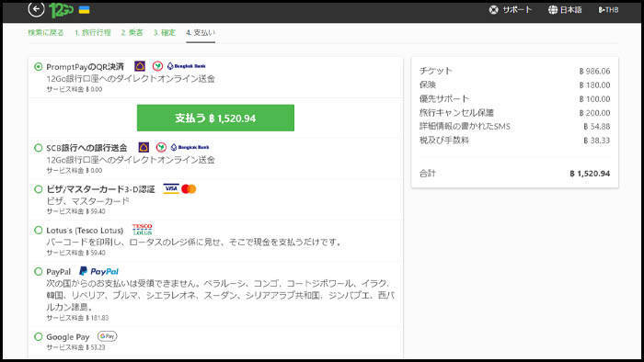This screenshot has width=644, height=362.
Task: Click Bangkok Bank logo in SCB銀行 row
Action: (x=190, y=147)
